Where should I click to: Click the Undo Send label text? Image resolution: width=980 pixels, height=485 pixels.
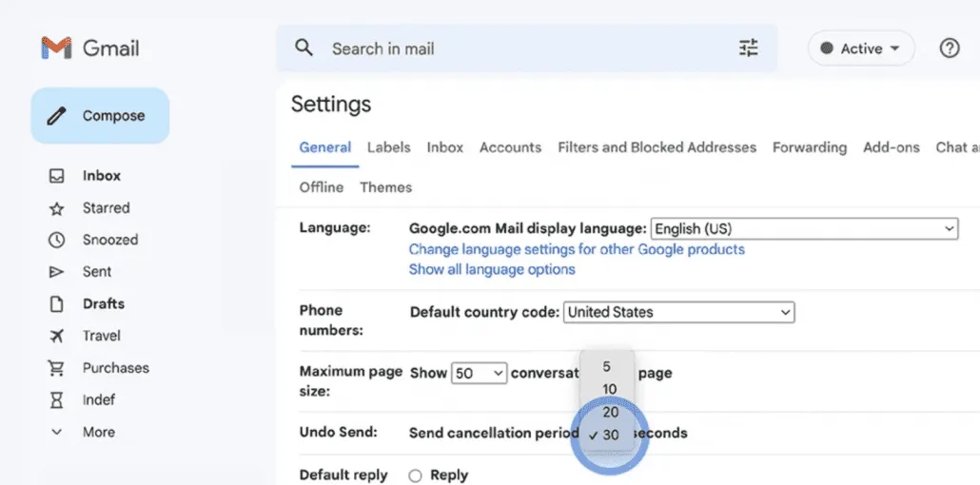(338, 432)
